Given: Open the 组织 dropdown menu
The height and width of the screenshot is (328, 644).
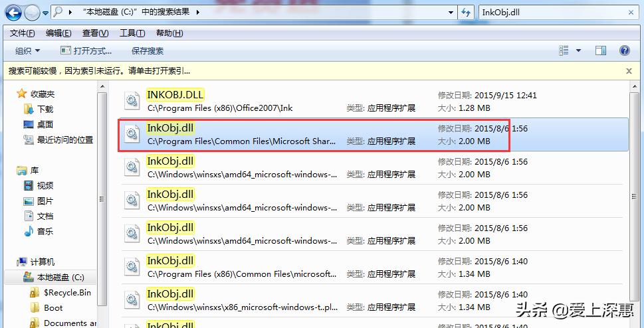Looking at the screenshot, I should [x=27, y=50].
